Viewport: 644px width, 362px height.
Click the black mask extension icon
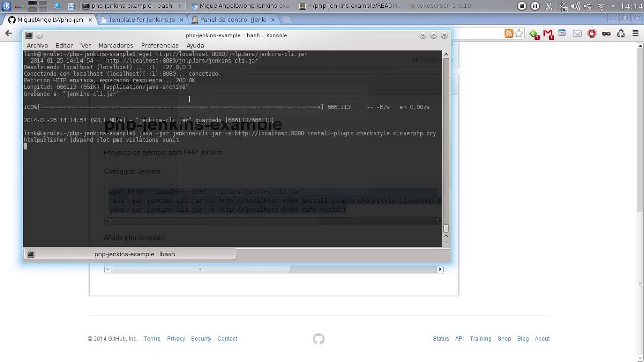click(606, 33)
